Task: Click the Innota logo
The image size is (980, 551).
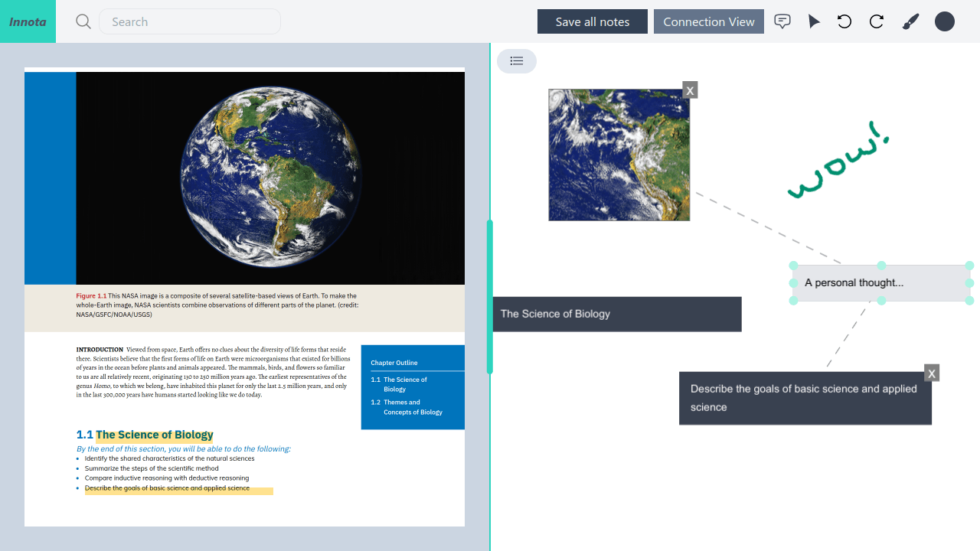Action: (x=28, y=21)
